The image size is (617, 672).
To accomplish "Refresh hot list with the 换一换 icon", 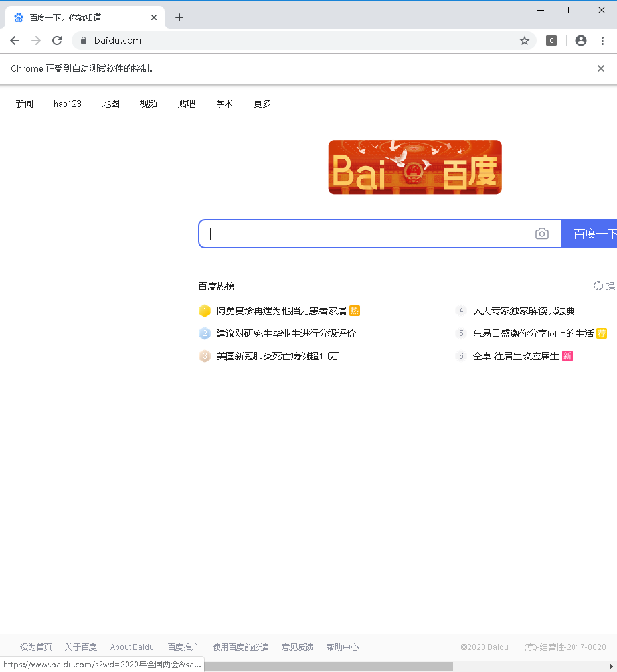I will pyautogui.click(x=598, y=286).
